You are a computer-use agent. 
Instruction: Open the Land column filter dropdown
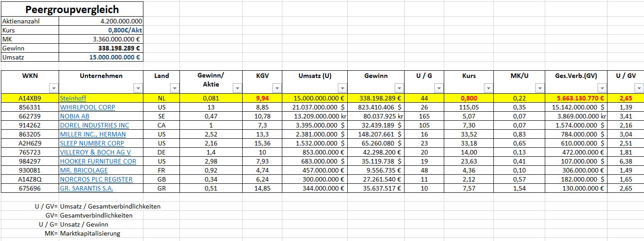coord(175,88)
